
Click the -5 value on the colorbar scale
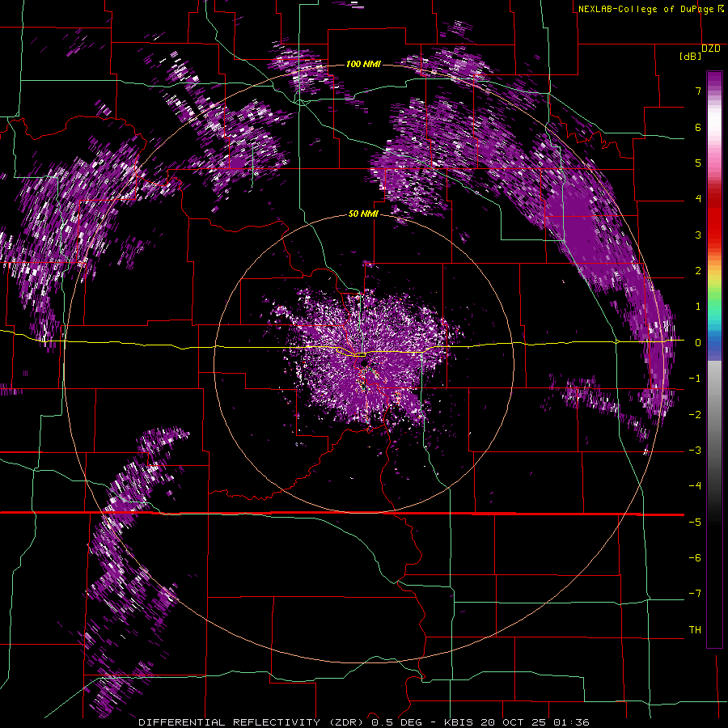695,523
